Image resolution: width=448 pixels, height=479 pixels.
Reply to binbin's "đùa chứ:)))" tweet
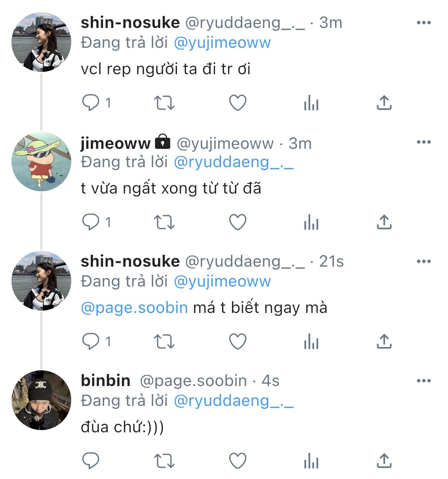(91, 461)
